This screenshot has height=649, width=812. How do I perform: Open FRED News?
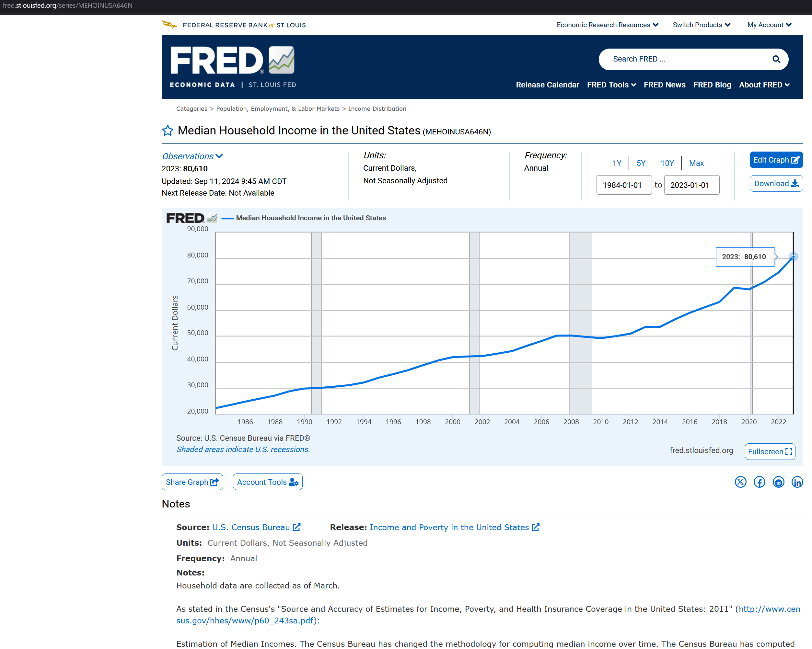tap(664, 85)
